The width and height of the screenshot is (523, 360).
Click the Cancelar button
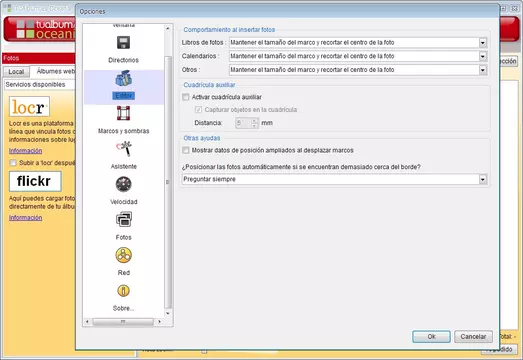(473, 337)
